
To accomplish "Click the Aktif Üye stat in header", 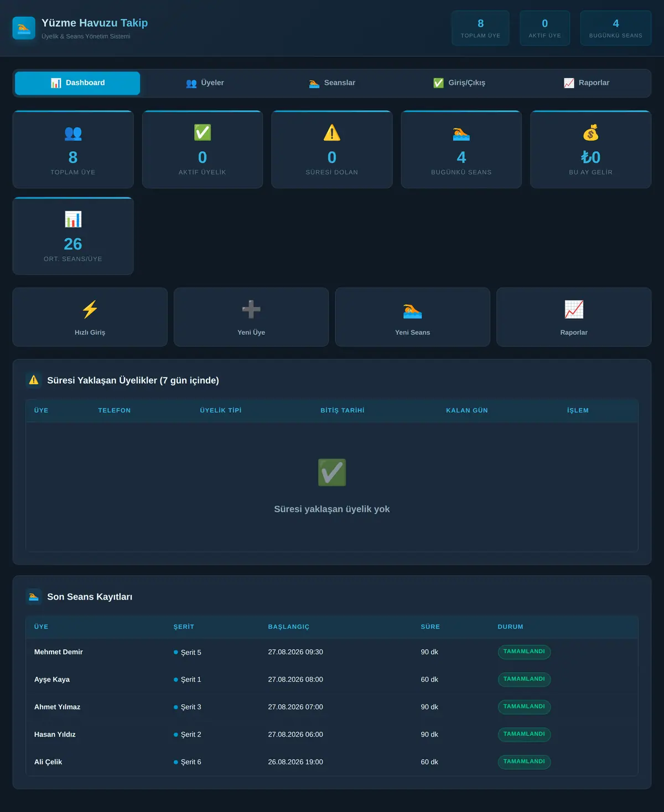I will (x=544, y=28).
